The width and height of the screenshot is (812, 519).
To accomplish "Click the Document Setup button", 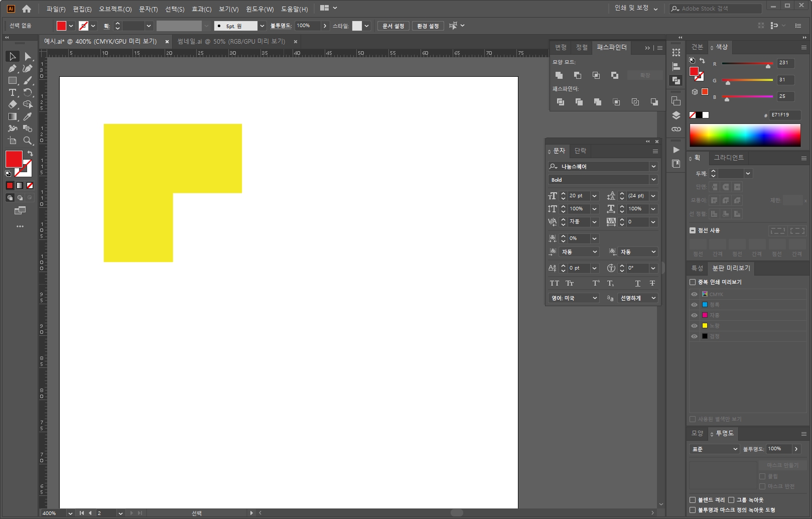I will click(393, 26).
